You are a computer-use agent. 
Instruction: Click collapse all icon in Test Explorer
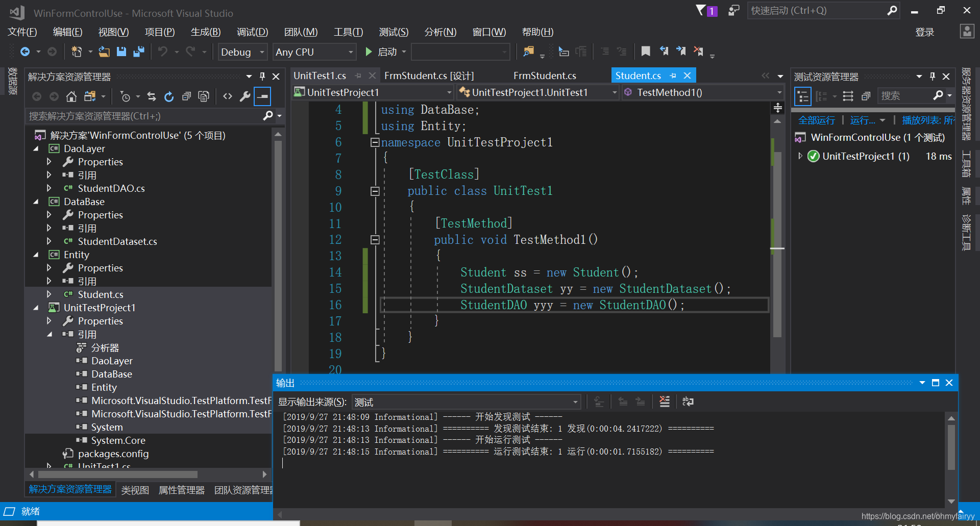click(x=866, y=96)
